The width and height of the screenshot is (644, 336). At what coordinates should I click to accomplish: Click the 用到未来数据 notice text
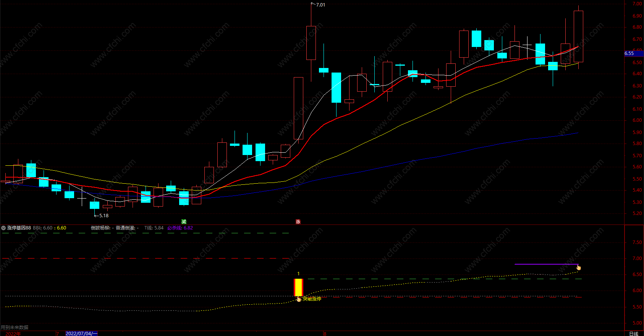[15, 327]
